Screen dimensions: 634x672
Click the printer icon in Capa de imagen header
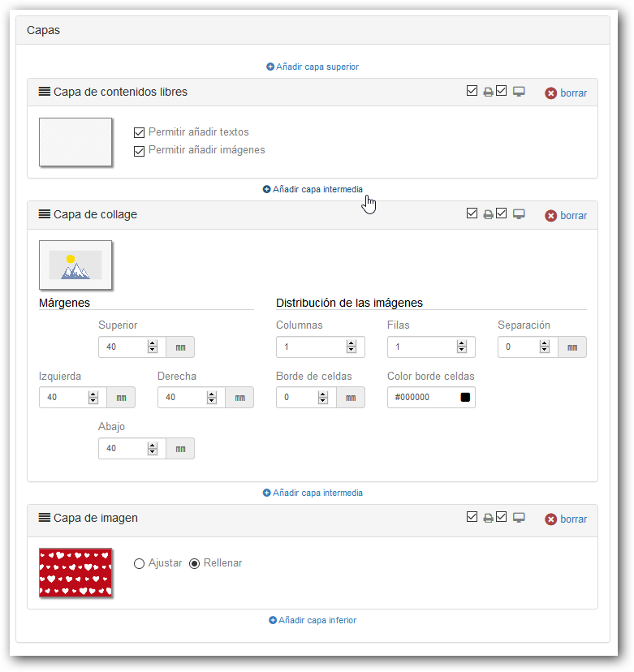pos(488,518)
